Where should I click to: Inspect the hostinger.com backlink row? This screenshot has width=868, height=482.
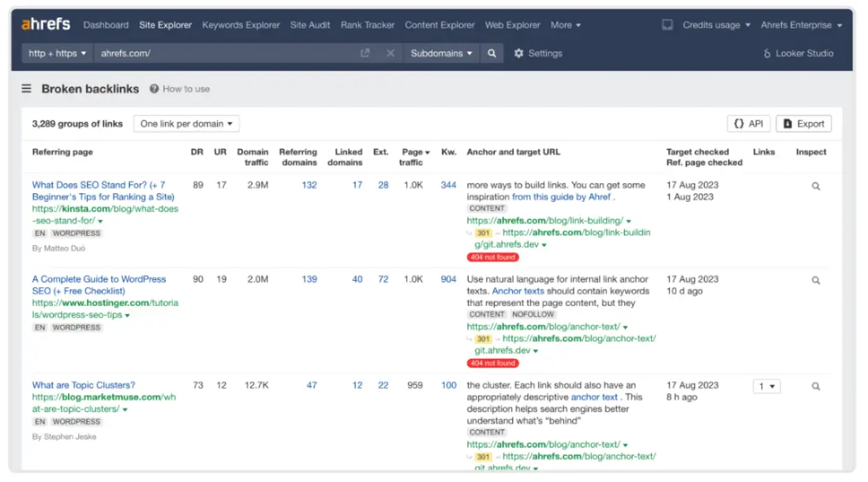(815, 280)
